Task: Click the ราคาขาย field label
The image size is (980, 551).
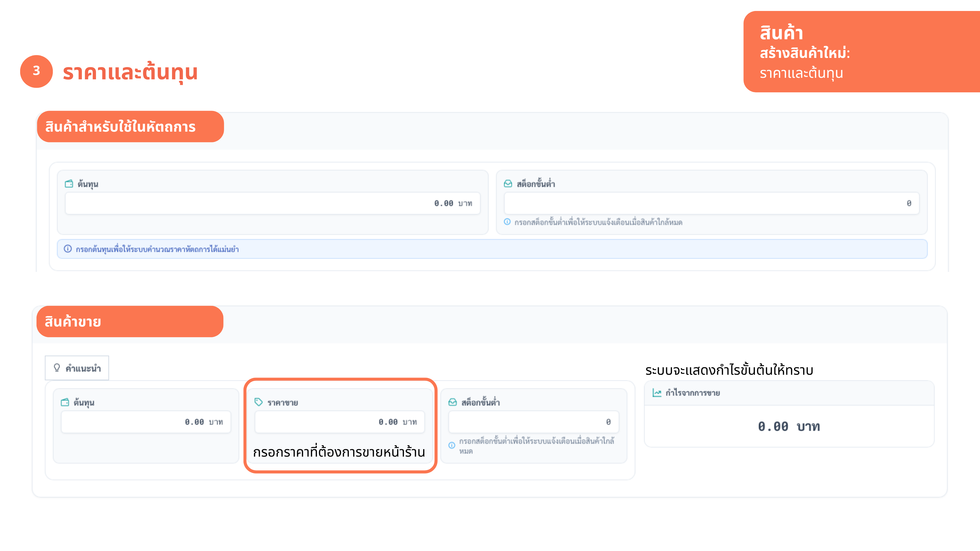Action: (283, 402)
